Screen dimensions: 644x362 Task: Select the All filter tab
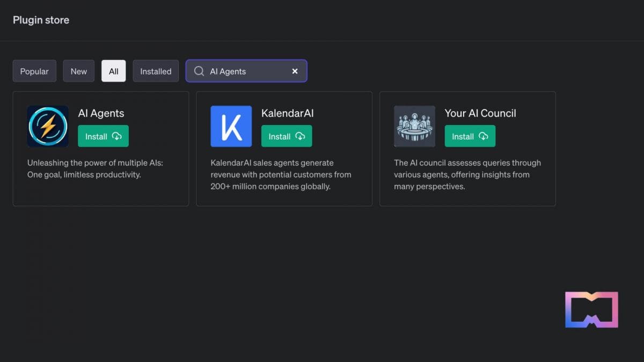113,71
